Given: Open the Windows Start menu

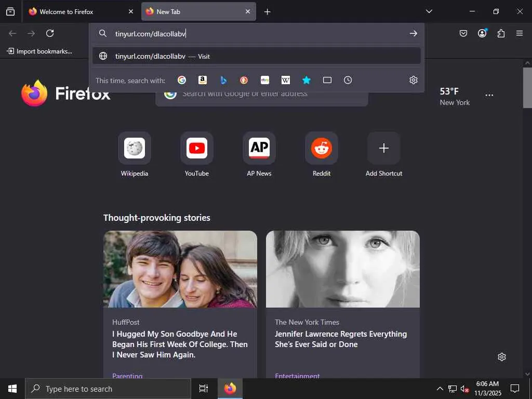Looking at the screenshot, I should coord(12,389).
